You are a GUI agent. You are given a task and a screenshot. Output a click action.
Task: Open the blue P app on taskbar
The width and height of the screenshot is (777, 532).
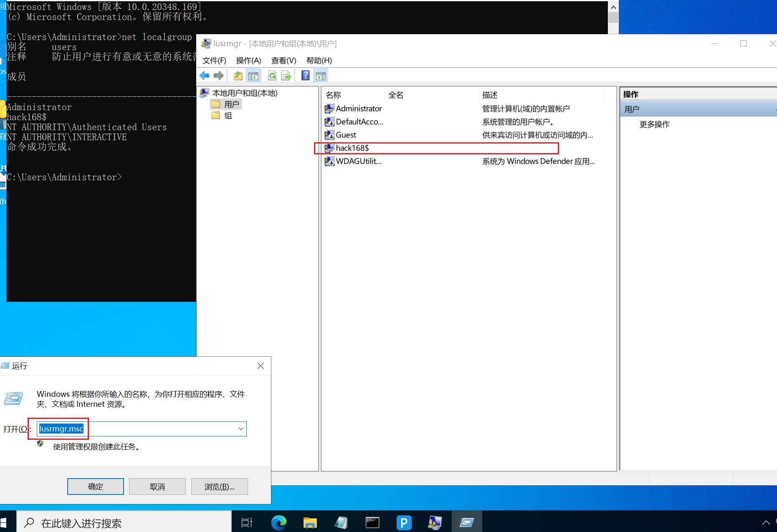coord(404,522)
